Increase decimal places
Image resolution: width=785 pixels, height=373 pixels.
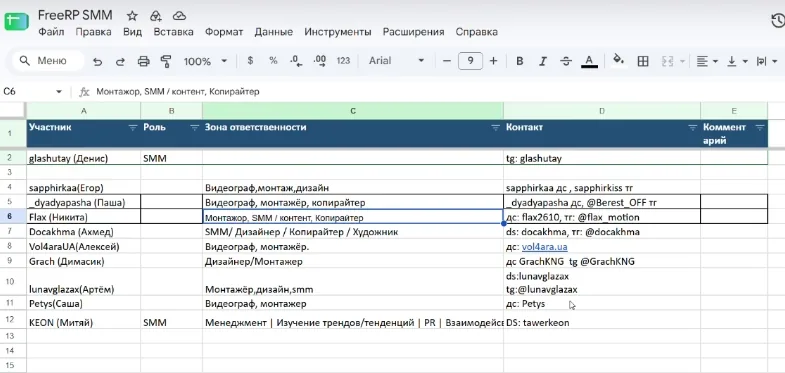tap(319, 61)
